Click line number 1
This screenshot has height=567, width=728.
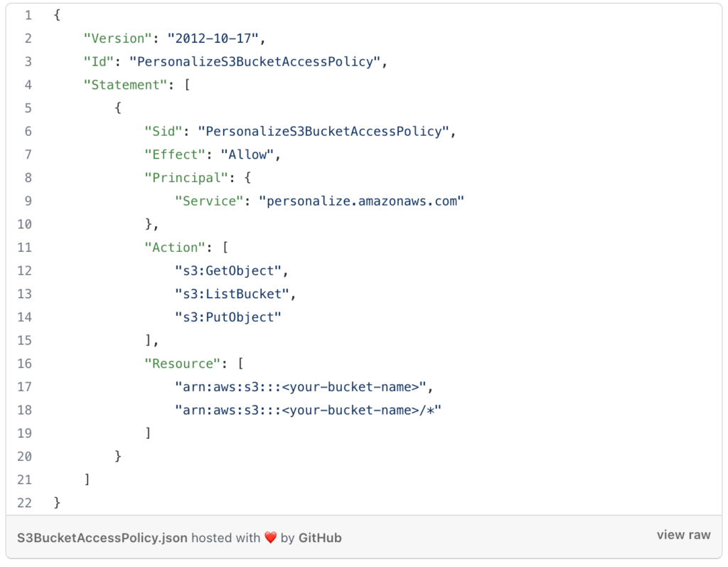[28, 15]
